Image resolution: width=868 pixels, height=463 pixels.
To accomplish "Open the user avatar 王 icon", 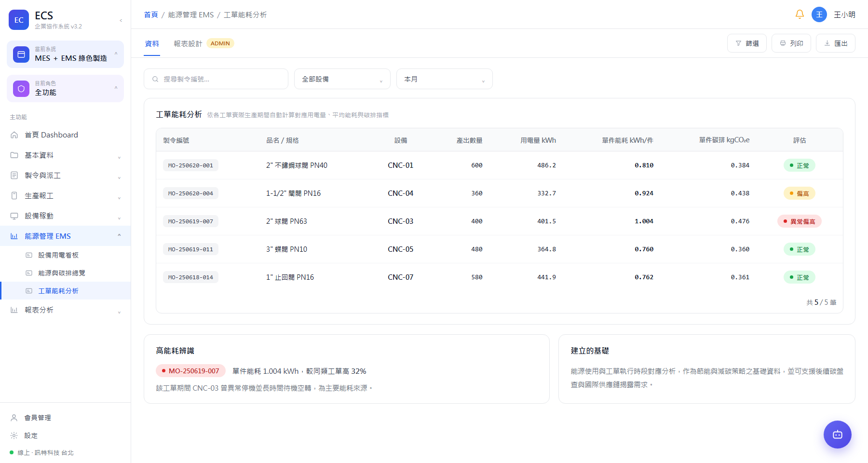I will tap(819, 14).
